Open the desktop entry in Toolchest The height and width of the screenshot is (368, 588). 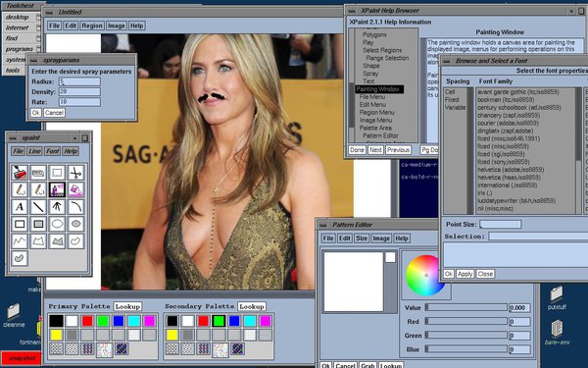(22, 17)
